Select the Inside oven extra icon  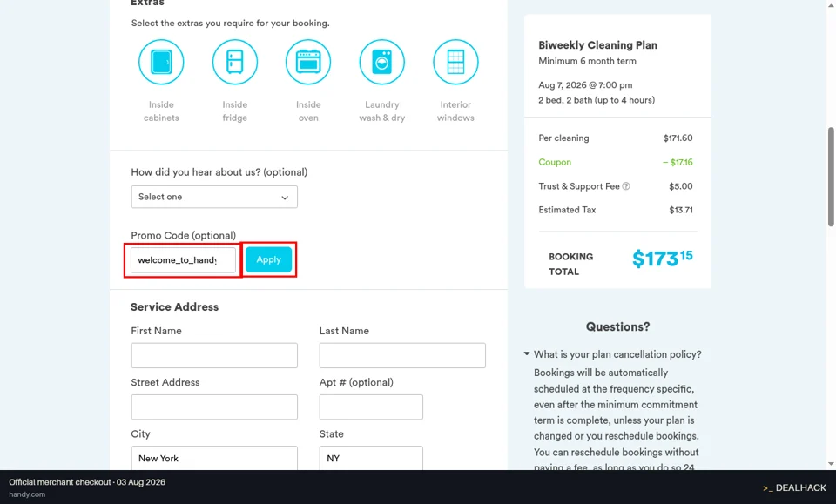pos(308,62)
